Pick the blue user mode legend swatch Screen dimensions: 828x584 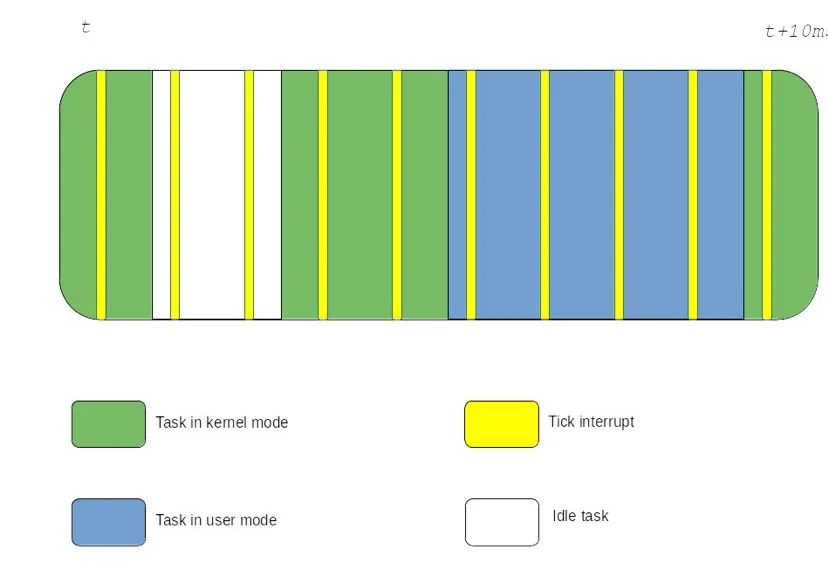(x=108, y=522)
